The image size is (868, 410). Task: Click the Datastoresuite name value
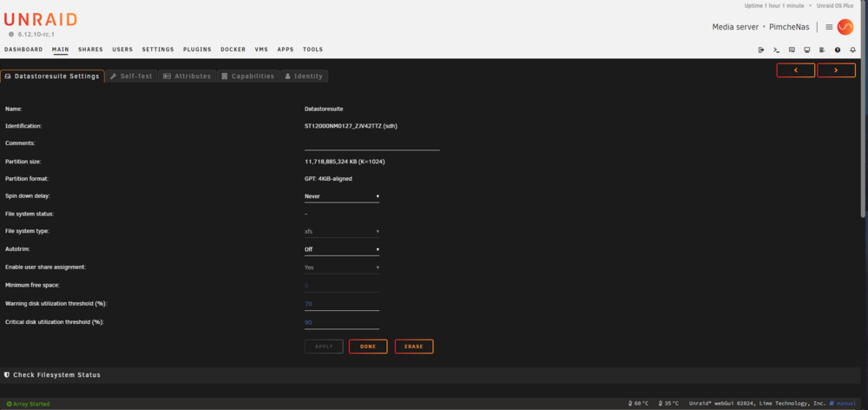point(324,109)
